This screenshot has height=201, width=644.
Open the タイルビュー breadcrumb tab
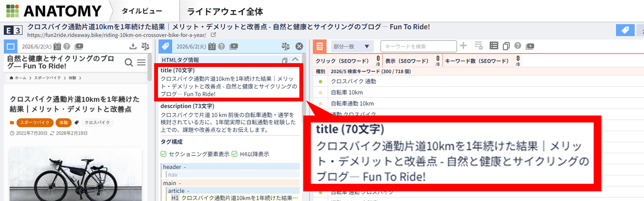(x=142, y=11)
